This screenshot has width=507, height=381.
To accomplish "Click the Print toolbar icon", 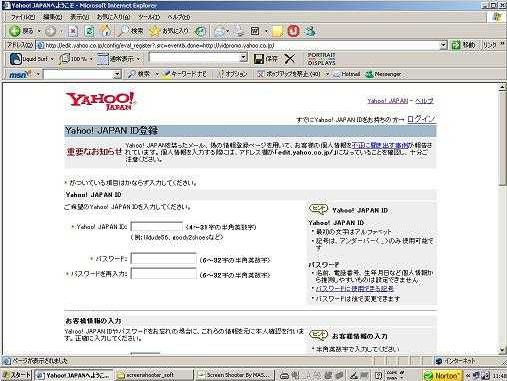I will pyautogui.click(x=239, y=31).
